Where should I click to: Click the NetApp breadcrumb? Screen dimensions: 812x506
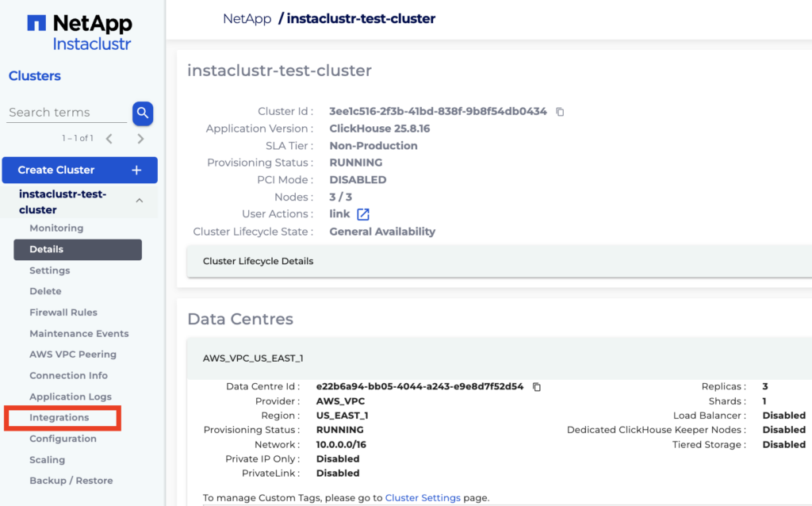247,18
